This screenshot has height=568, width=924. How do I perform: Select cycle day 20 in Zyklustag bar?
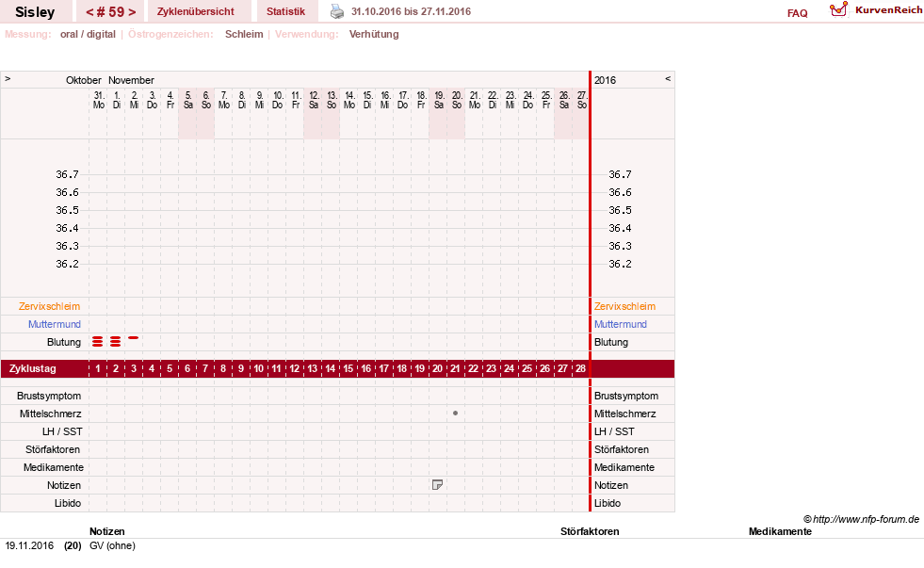[x=437, y=369]
